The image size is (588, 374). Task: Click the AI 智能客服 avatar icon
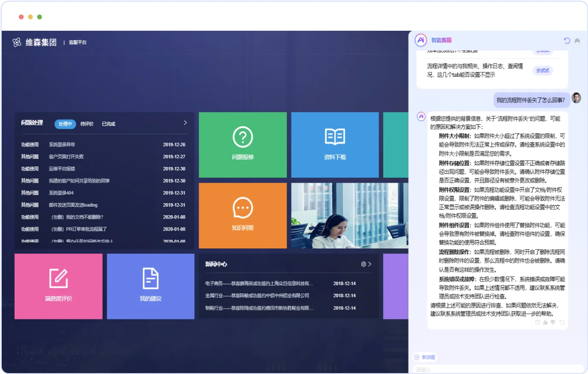point(421,40)
